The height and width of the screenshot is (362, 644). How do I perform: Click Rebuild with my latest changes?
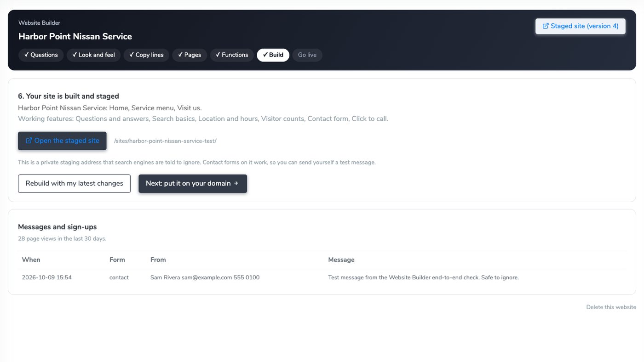(74, 183)
